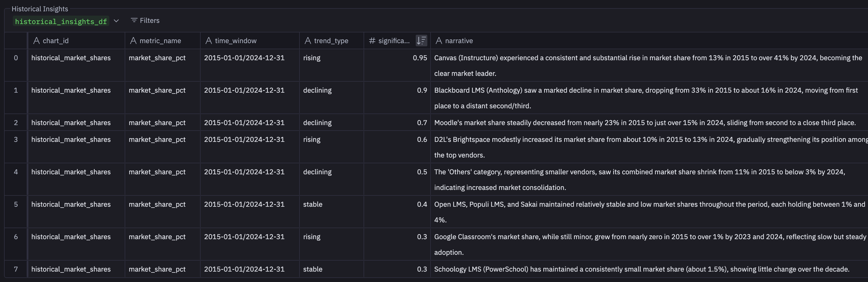Expand the historical_insights_df dropdown chevron
This screenshot has width=868, height=282.
tap(116, 21)
